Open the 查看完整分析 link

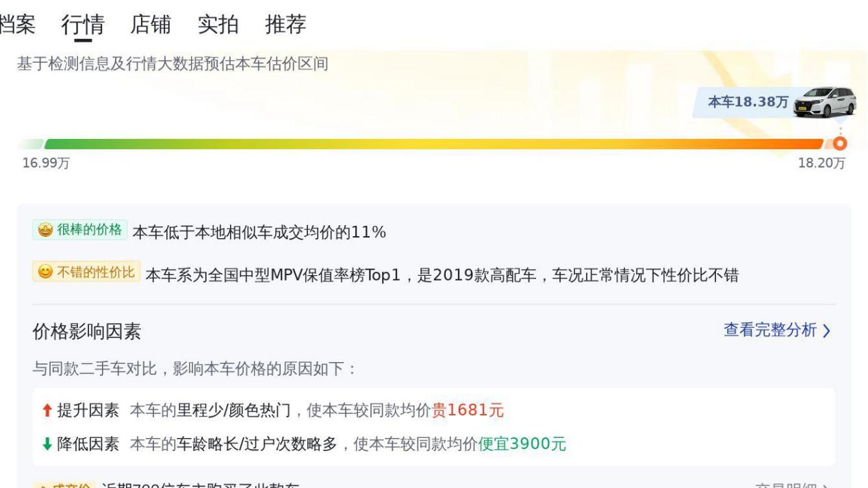769,331
